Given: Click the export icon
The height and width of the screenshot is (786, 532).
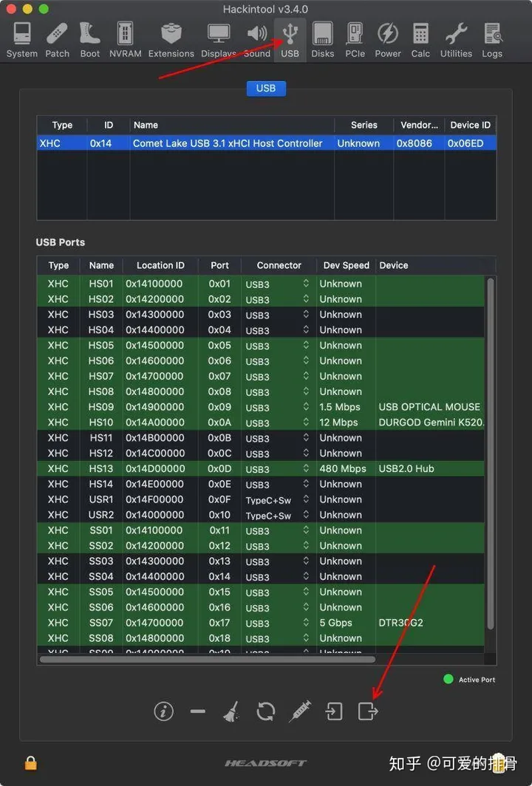Looking at the screenshot, I should (367, 711).
